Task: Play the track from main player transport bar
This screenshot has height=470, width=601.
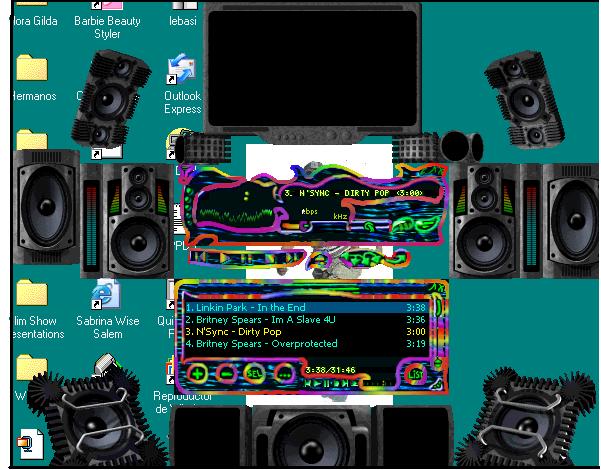Action: [225, 257]
